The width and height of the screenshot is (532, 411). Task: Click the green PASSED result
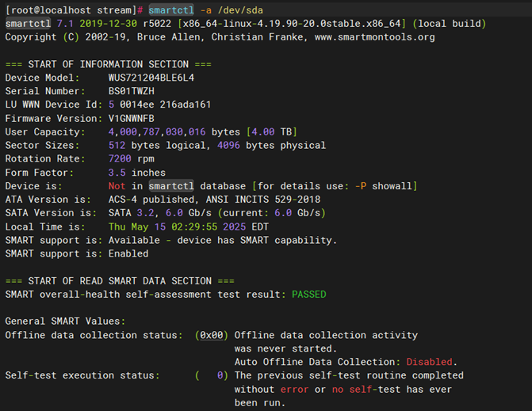[x=308, y=294]
